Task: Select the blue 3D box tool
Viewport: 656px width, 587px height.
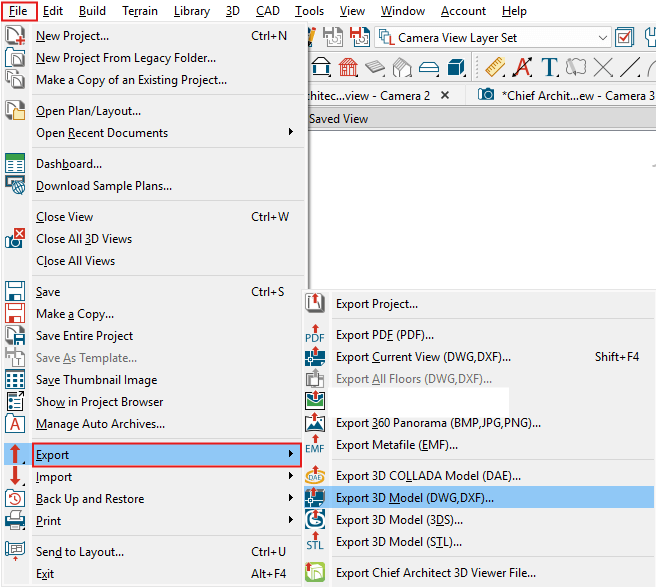Action: [x=456, y=67]
